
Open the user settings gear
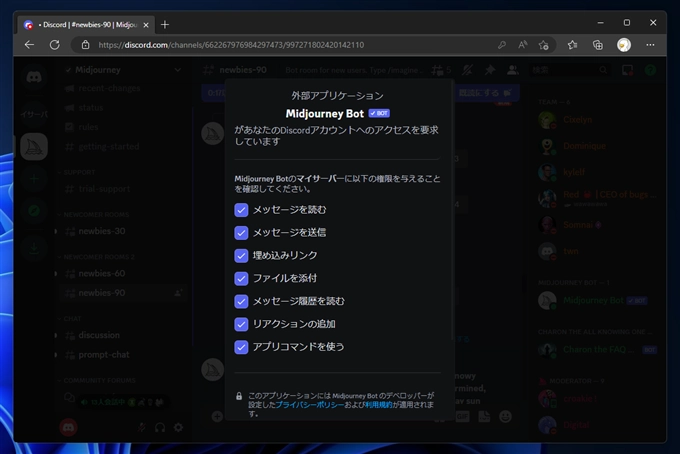coord(178,428)
